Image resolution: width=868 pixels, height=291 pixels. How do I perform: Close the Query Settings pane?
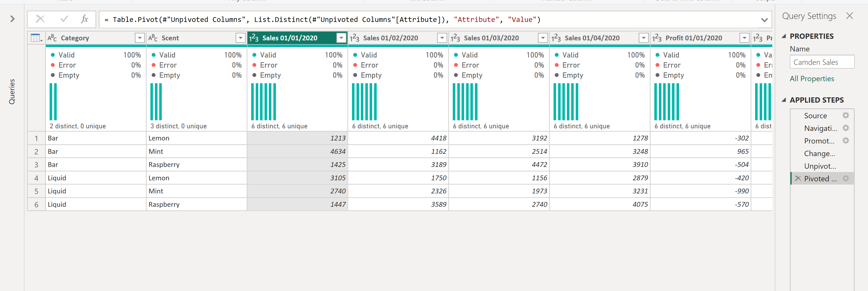pos(849,16)
